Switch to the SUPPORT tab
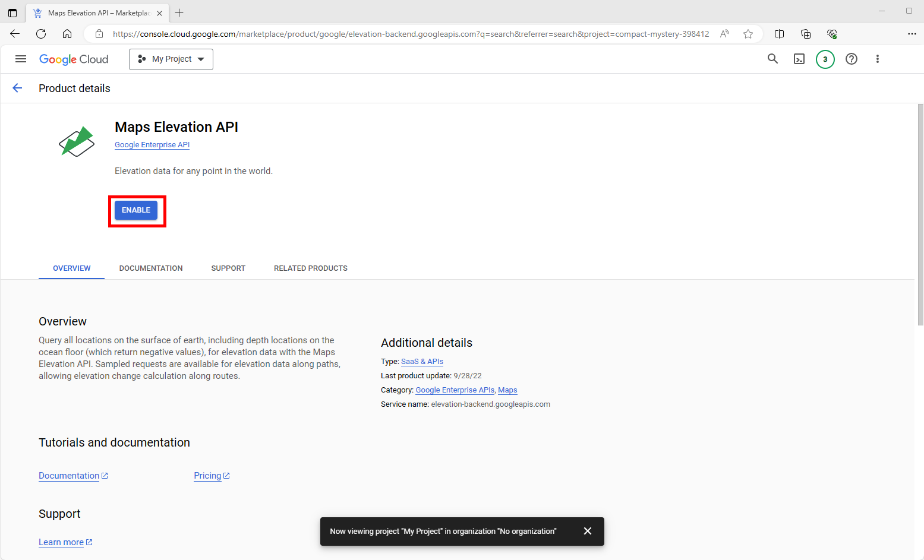This screenshot has width=924, height=560. pyautogui.click(x=228, y=268)
